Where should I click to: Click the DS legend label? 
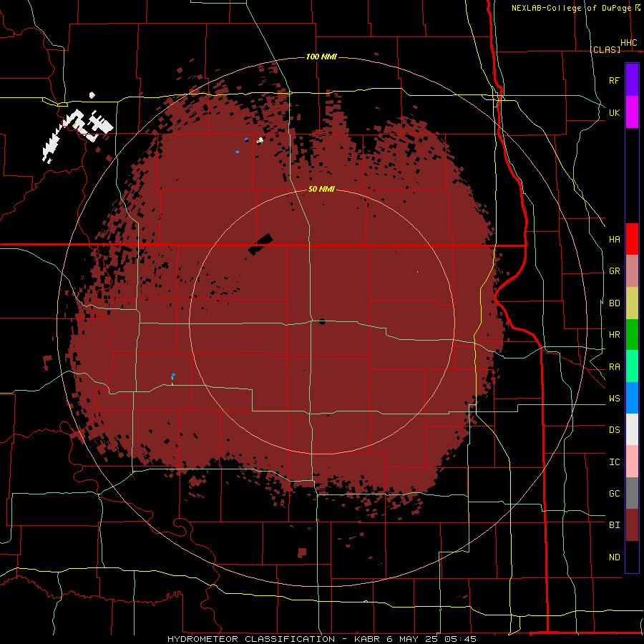(614, 430)
